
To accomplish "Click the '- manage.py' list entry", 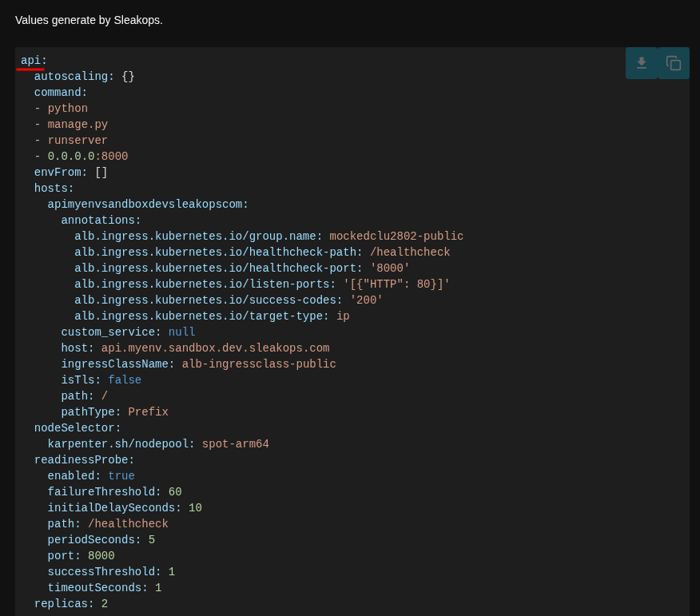I will pyautogui.click(x=71, y=124).
